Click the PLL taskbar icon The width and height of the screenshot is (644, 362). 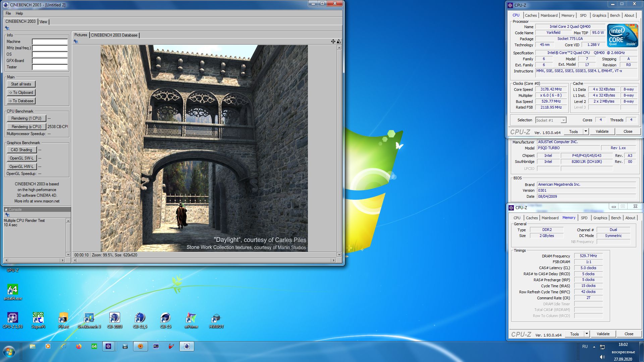pyautogui.click(x=156, y=347)
